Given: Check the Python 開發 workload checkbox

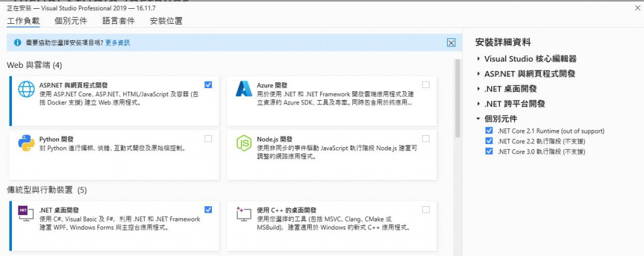Looking at the screenshot, I should 208,139.
